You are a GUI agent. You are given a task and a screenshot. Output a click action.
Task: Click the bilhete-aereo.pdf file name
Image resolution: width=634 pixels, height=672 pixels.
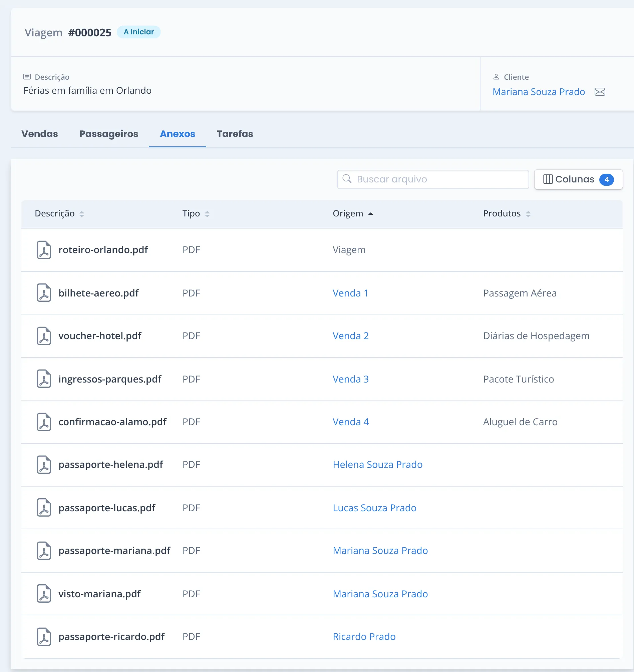tap(98, 293)
